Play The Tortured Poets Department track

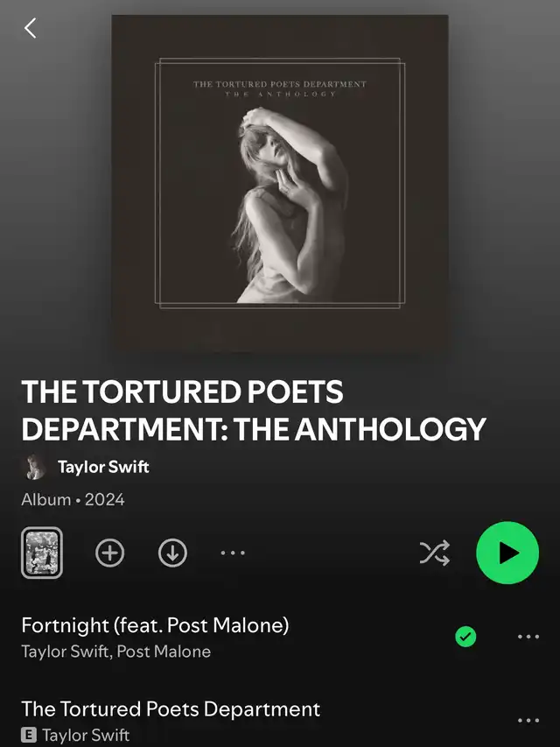tap(171, 708)
